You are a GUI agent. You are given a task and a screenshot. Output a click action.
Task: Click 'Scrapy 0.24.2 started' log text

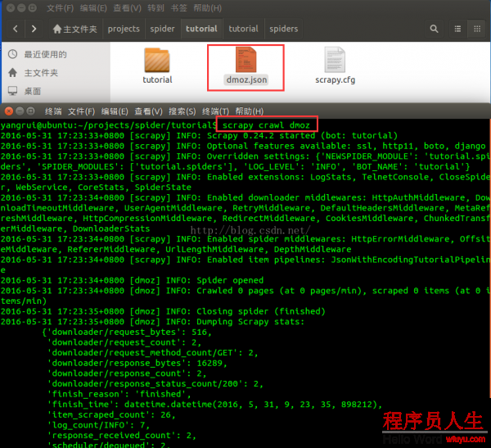coord(261,136)
